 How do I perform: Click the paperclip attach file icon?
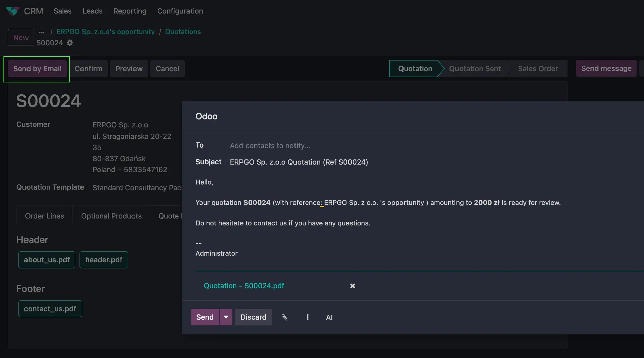pos(284,317)
